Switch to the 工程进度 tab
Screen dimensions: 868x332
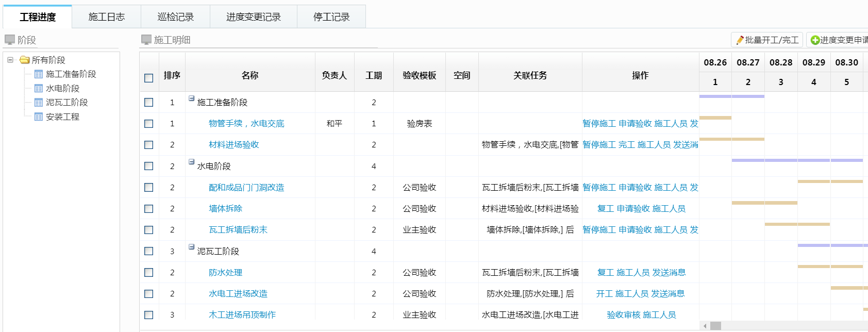[38, 16]
